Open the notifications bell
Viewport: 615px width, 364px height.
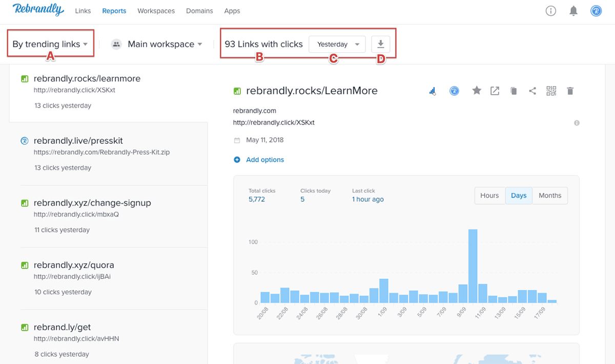573,11
